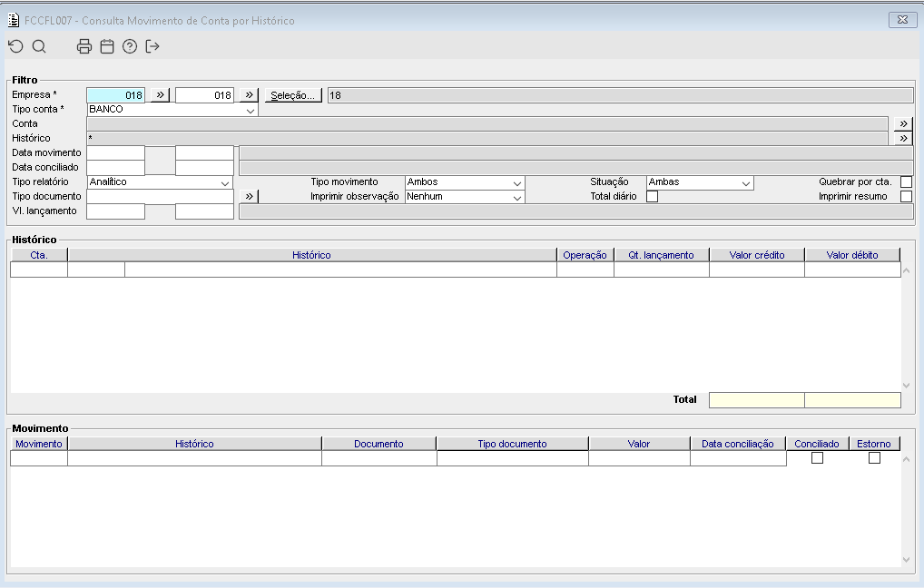
Task: Click the empty Cta. cell in Histórico grid
Action: (39, 269)
